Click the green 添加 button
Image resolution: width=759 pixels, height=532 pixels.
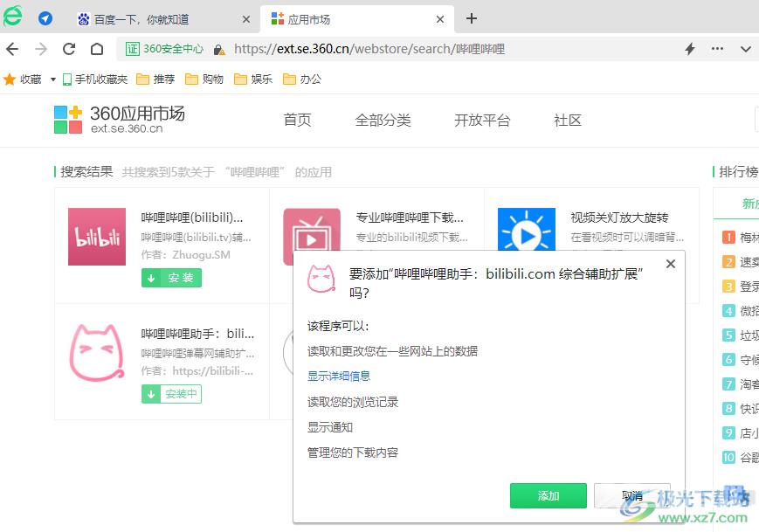[x=549, y=495]
